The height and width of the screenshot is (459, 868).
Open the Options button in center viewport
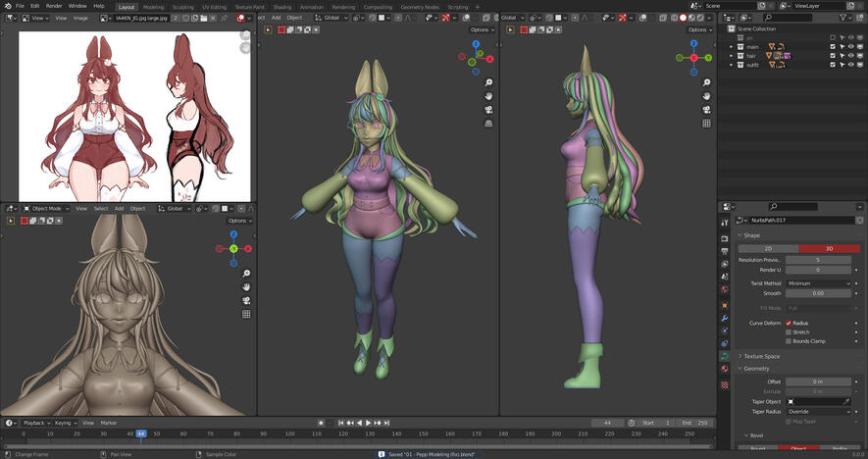pos(481,29)
